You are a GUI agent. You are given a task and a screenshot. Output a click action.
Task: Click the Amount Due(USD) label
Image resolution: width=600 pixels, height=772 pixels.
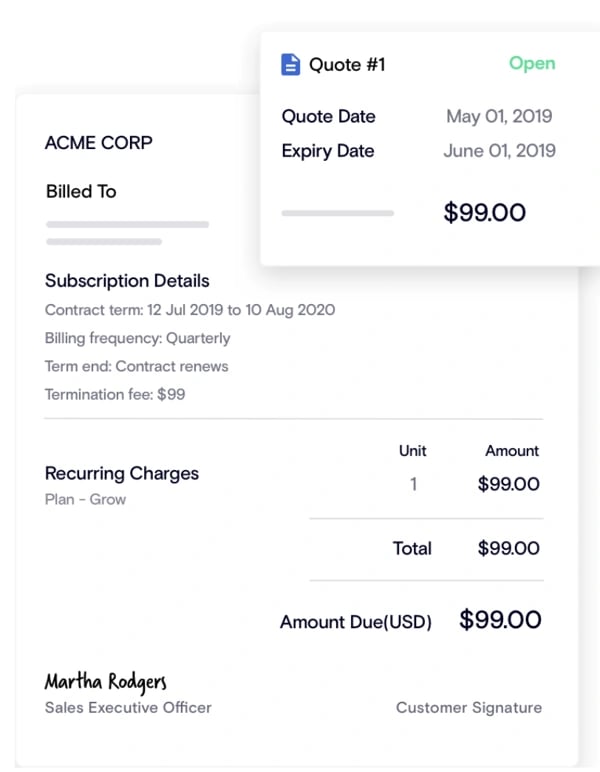pyautogui.click(x=355, y=622)
